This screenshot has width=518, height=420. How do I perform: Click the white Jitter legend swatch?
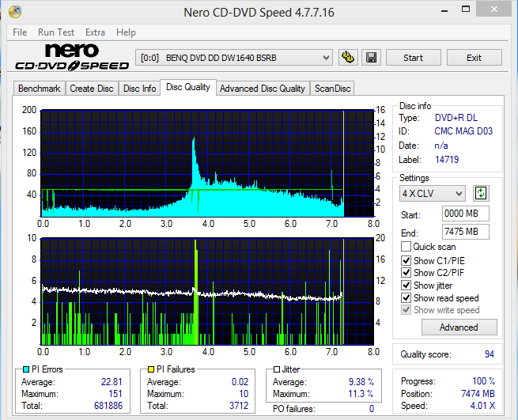(x=277, y=369)
